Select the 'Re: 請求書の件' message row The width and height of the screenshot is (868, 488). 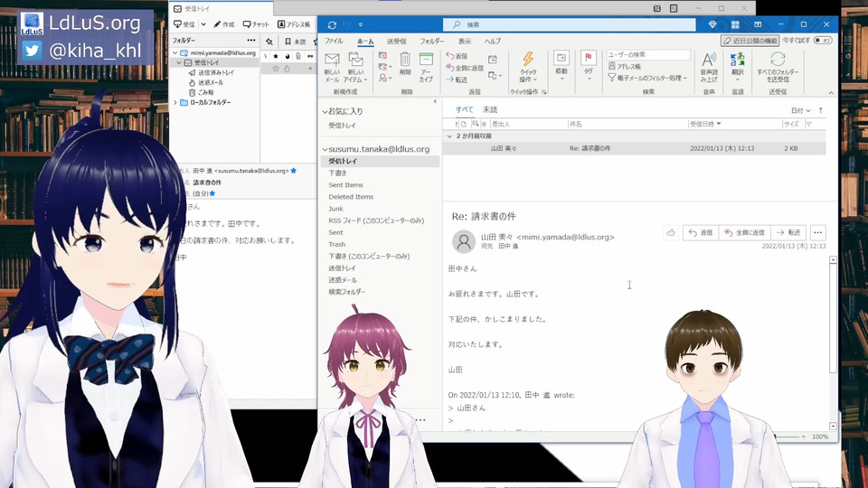point(635,148)
